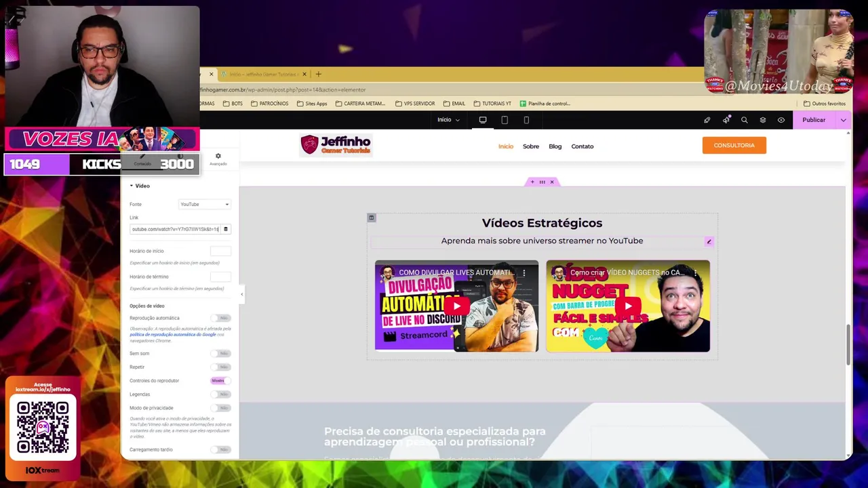Click the container edit handle icon
This screenshot has width=868, height=488.
(x=372, y=218)
